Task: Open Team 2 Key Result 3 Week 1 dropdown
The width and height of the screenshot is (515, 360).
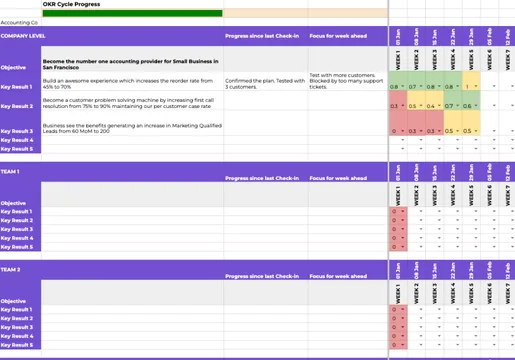Action: click(403, 327)
